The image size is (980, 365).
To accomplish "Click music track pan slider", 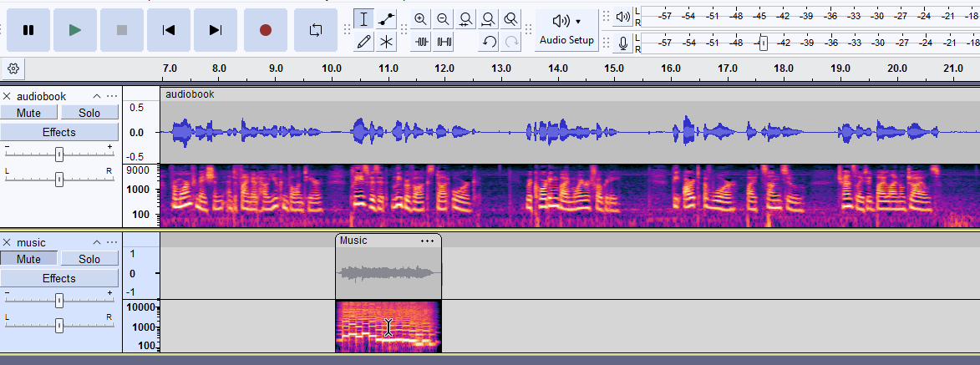I will 58,326.
